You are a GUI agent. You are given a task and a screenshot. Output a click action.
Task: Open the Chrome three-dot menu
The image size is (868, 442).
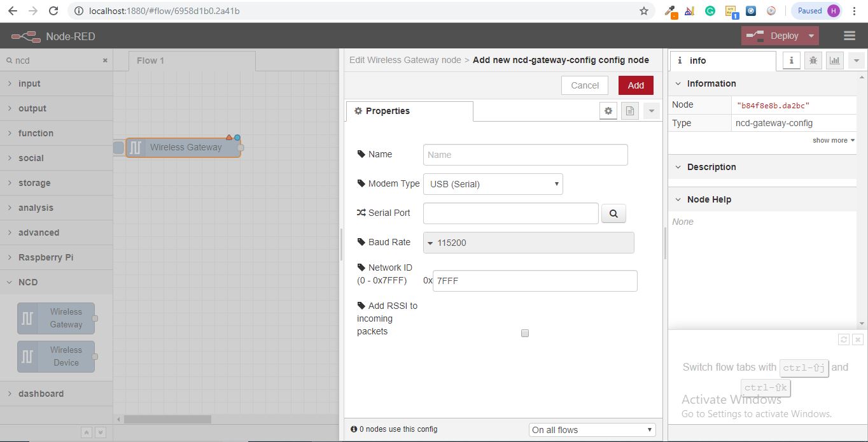click(853, 11)
